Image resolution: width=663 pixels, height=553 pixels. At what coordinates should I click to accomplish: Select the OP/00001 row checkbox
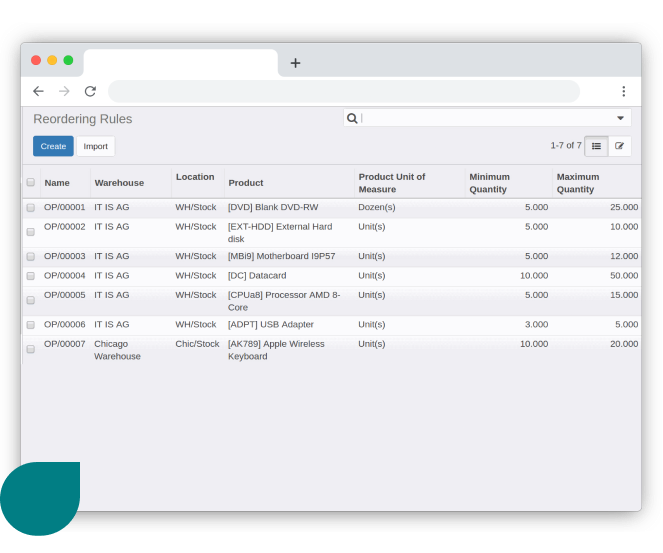pyautogui.click(x=31, y=208)
